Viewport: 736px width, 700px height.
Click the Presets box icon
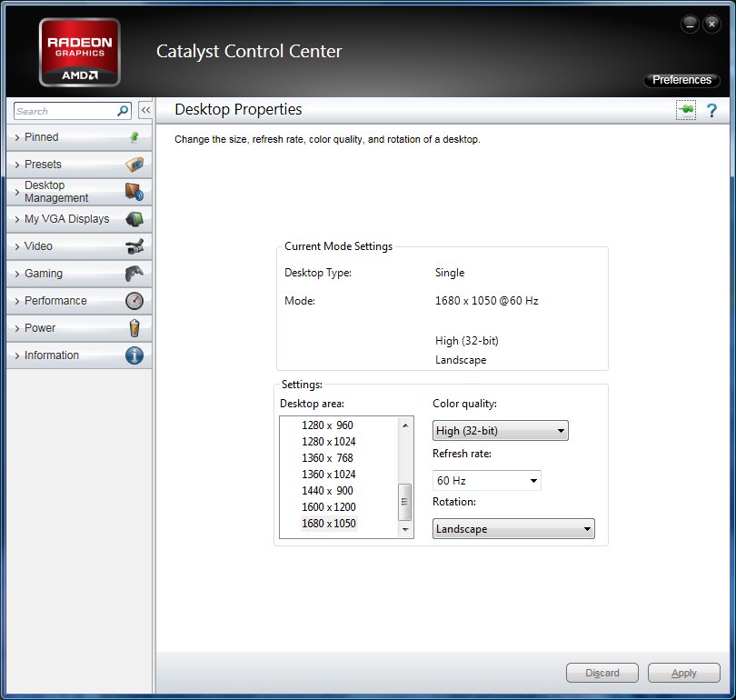[x=134, y=165]
